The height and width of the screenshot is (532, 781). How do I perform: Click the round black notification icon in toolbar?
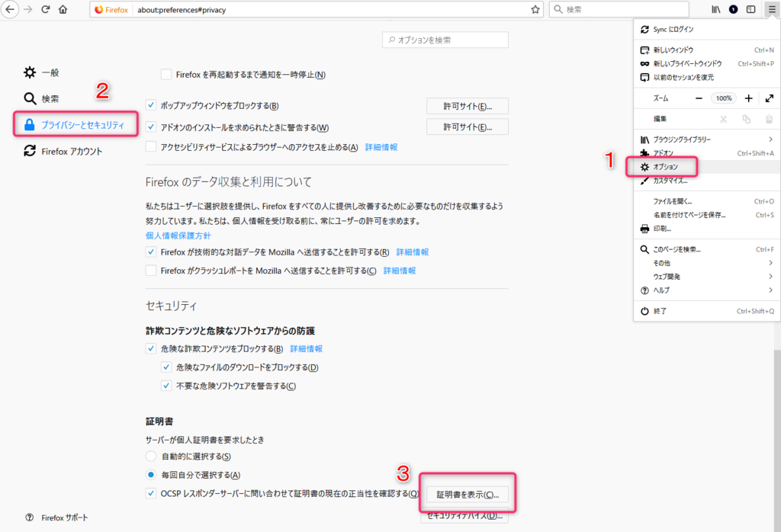point(733,9)
